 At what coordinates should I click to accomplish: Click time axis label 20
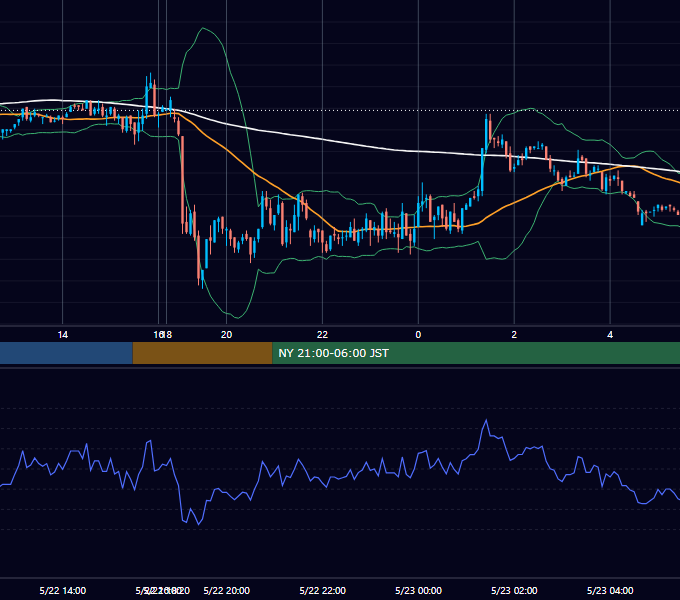[226, 335]
